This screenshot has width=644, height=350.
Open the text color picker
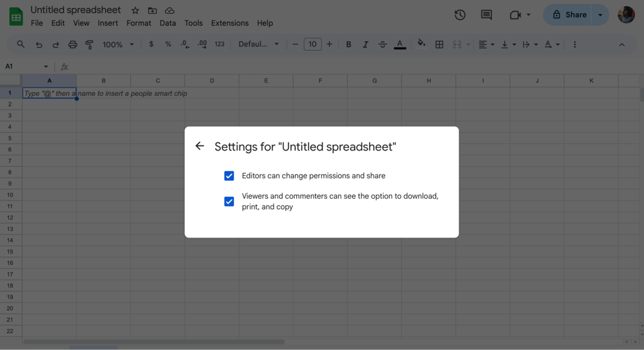[x=400, y=44]
